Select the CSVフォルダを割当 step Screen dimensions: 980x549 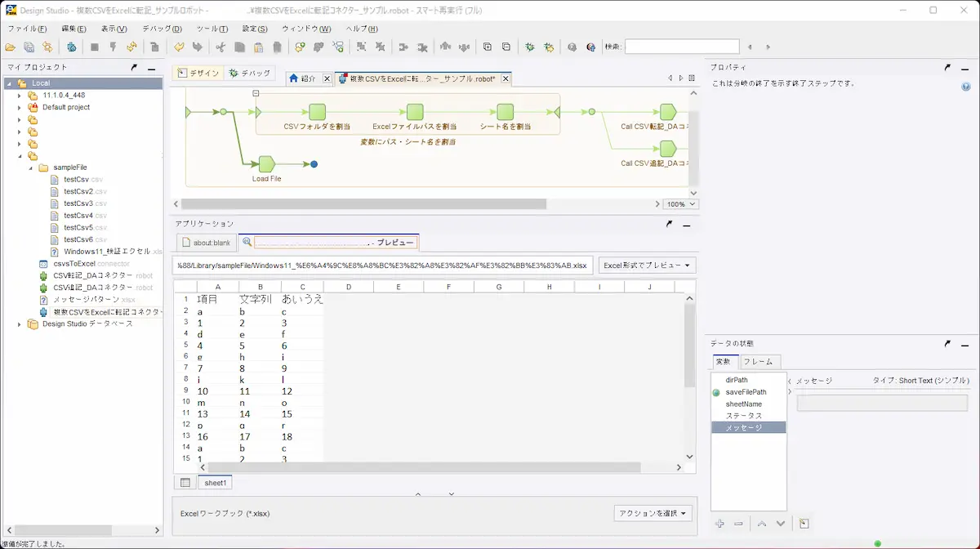(x=317, y=112)
